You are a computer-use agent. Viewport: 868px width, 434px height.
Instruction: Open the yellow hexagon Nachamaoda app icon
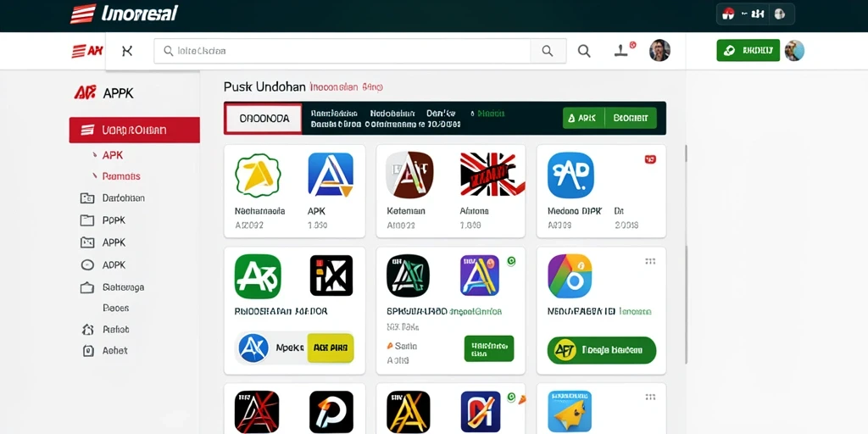(258, 175)
